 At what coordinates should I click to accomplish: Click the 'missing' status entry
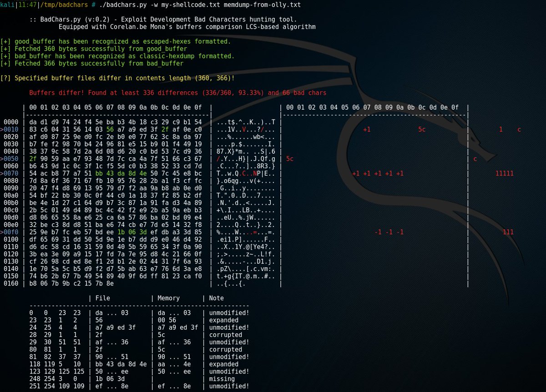click(x=221, y=379)
